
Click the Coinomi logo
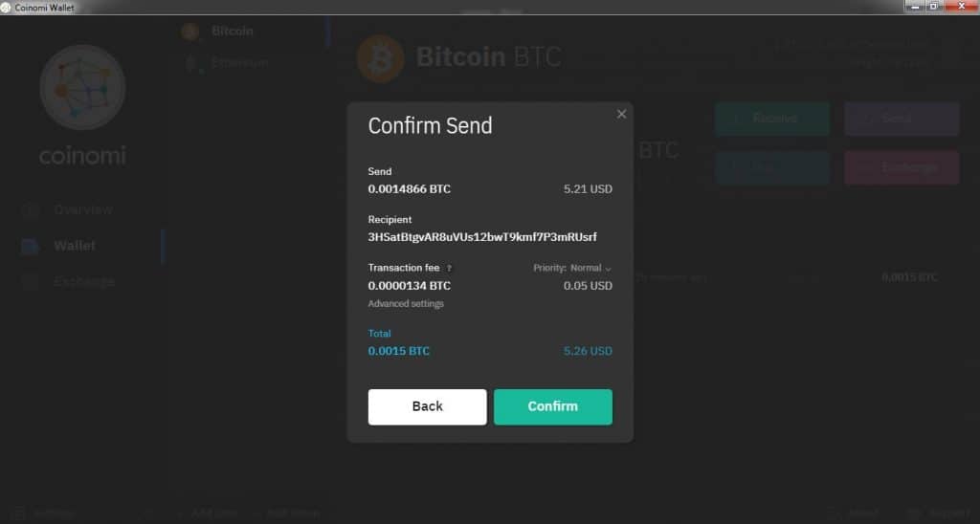point(82,87)
